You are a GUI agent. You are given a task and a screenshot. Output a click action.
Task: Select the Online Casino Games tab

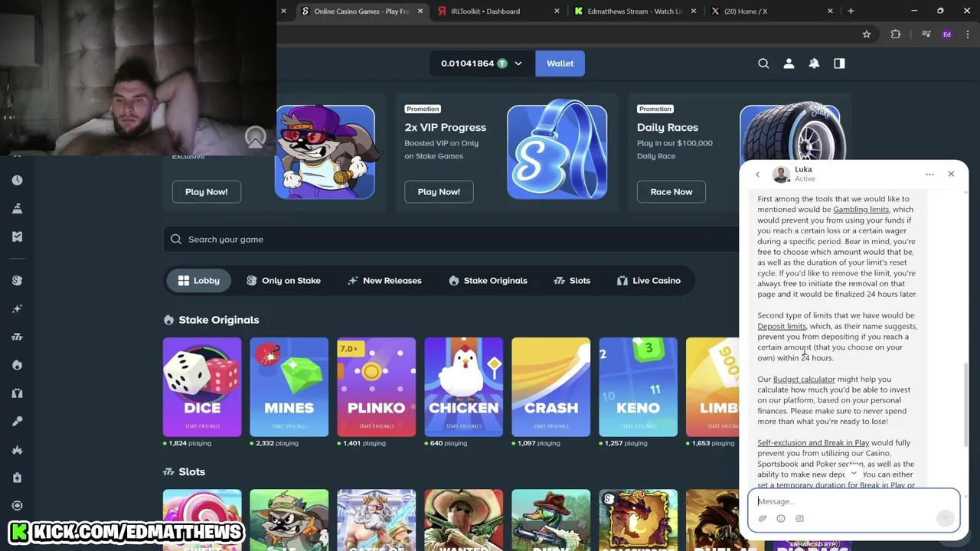[361, 11]
